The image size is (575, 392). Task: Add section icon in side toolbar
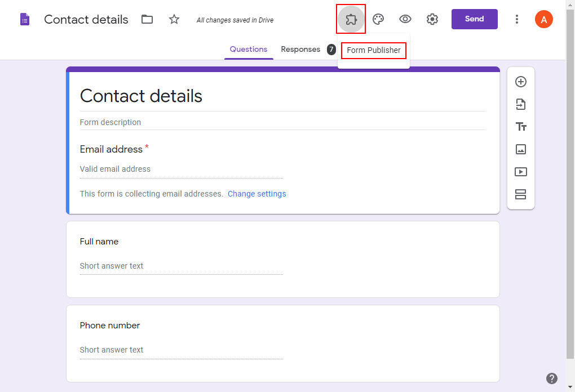521,194
